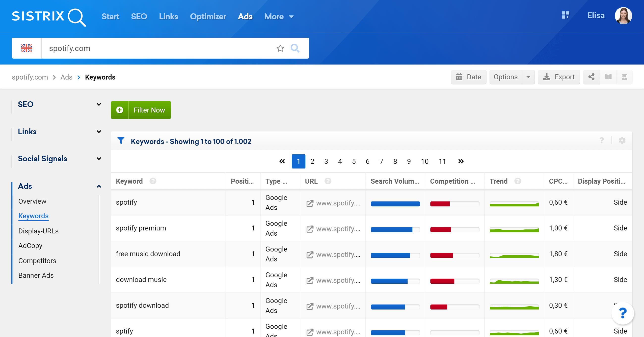
Task: Open the table settings gear
Action: pos(622,140)
